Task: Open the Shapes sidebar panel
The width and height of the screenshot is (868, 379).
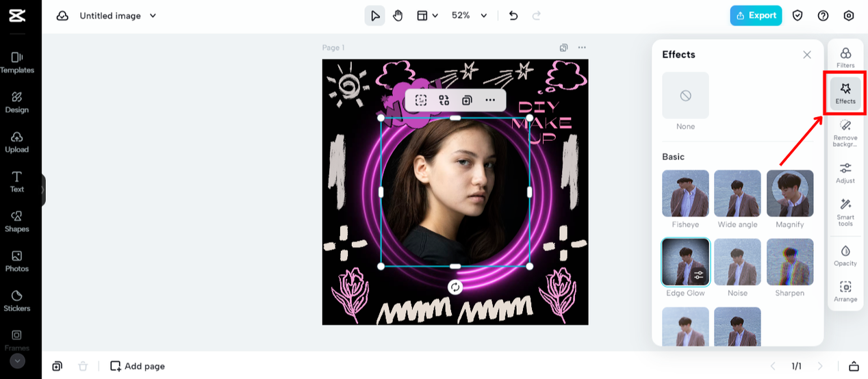Action: tap(17, 221)
